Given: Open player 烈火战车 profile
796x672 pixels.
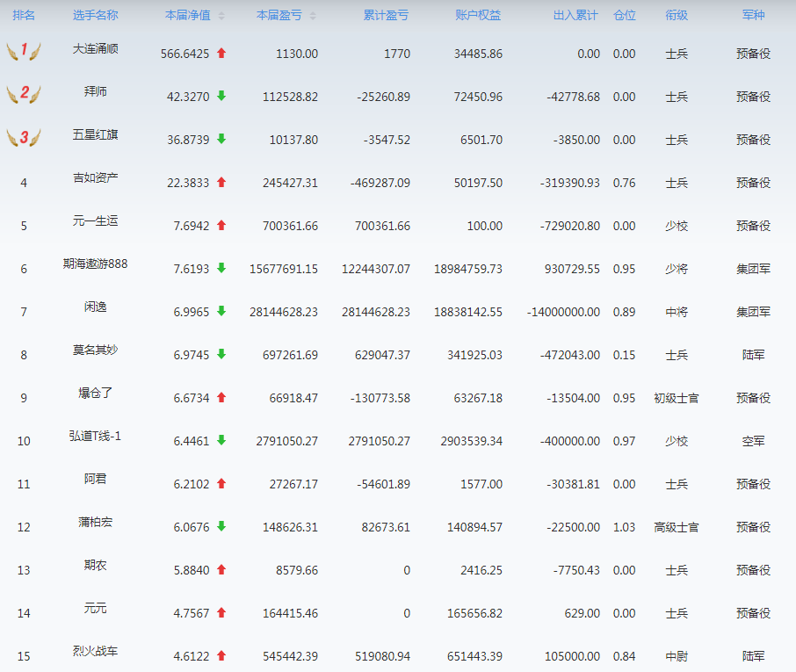Looking at the screenshot, I should [x=96, y=651].
